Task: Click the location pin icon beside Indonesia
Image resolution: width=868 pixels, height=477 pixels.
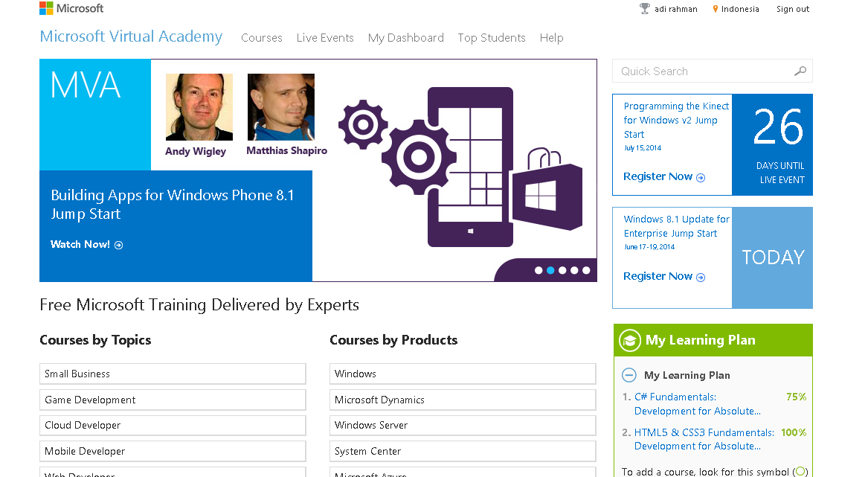Action: click(x=716, y=9)
